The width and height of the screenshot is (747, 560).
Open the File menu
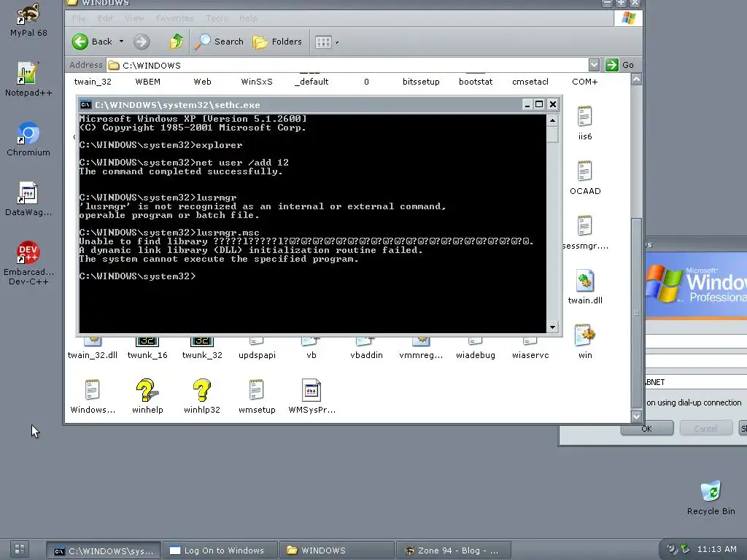tap(79, 18)
